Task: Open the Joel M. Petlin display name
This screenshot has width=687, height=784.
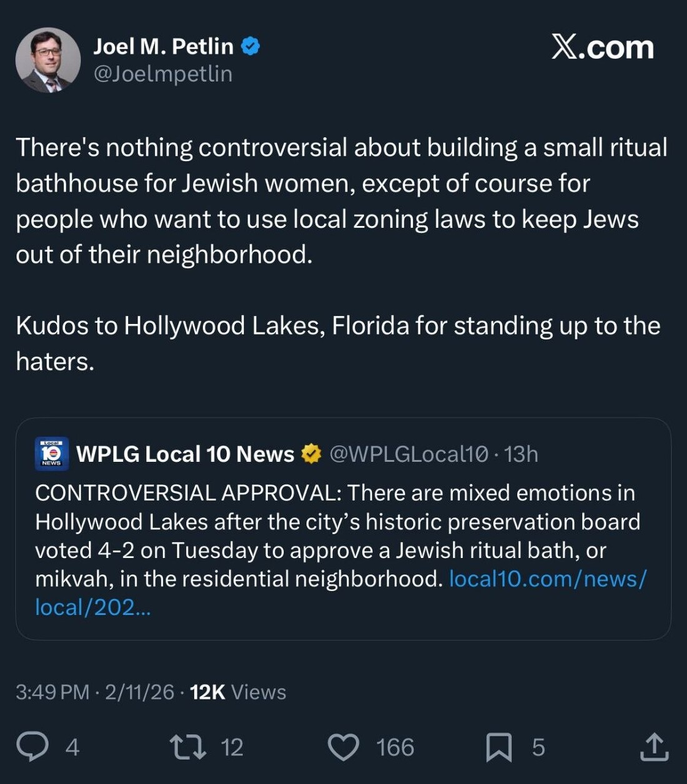Action: (164, 46)
